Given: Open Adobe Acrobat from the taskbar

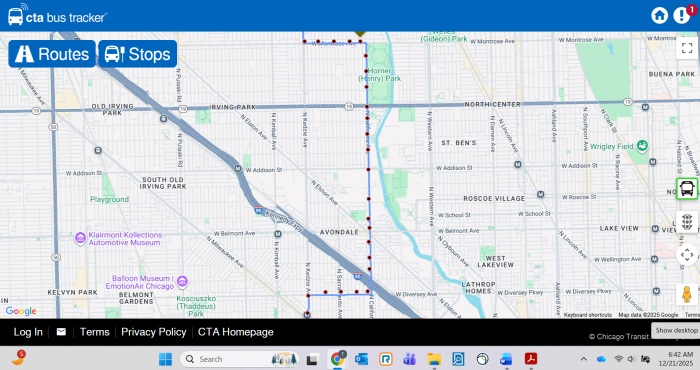Looking at the screenshot, I should (531, 359).
